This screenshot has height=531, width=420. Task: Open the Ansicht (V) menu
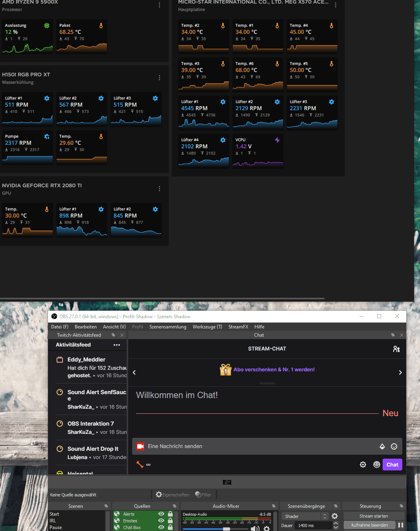[114, 327]
